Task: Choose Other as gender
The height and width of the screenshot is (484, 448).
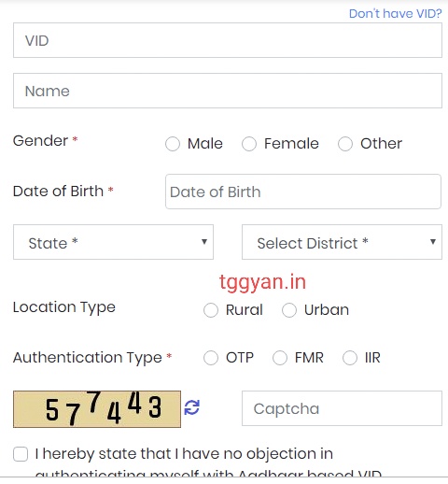Action: click(x=345, y=144)
